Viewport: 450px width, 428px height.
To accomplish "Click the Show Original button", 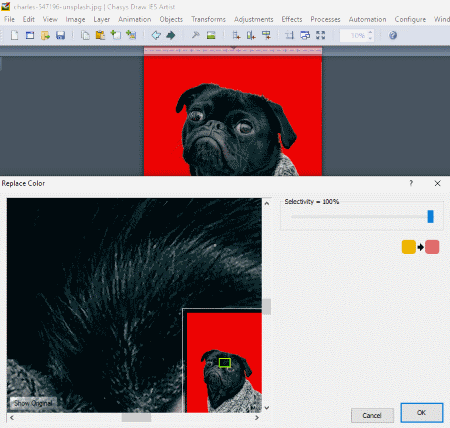I will point(33,403).
